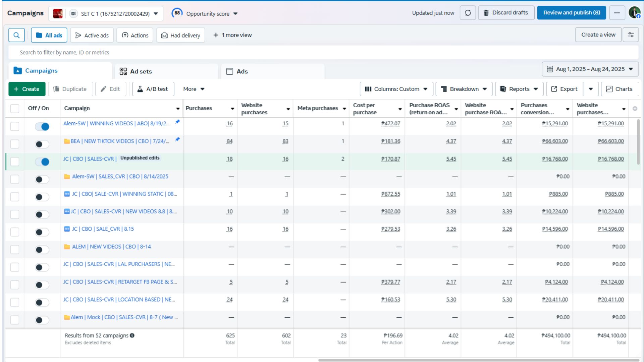This screenshot has height=362, width=644.
Task: Open the JC | CBO | SALE_CVR | 8.15 campaign link
Action: (x=103, y=229)
